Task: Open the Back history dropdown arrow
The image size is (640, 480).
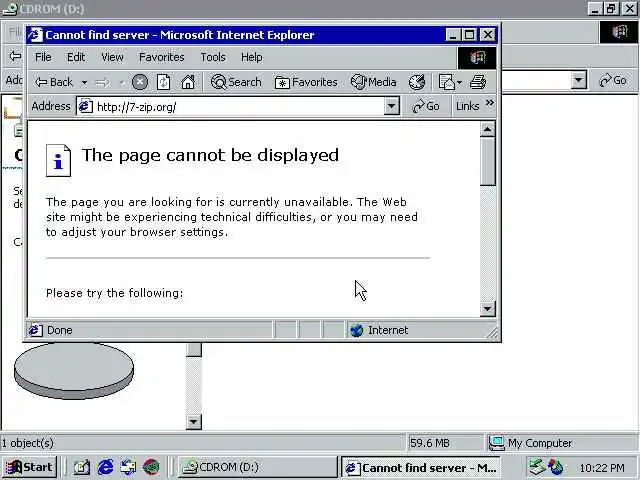Action: (84, 83)
